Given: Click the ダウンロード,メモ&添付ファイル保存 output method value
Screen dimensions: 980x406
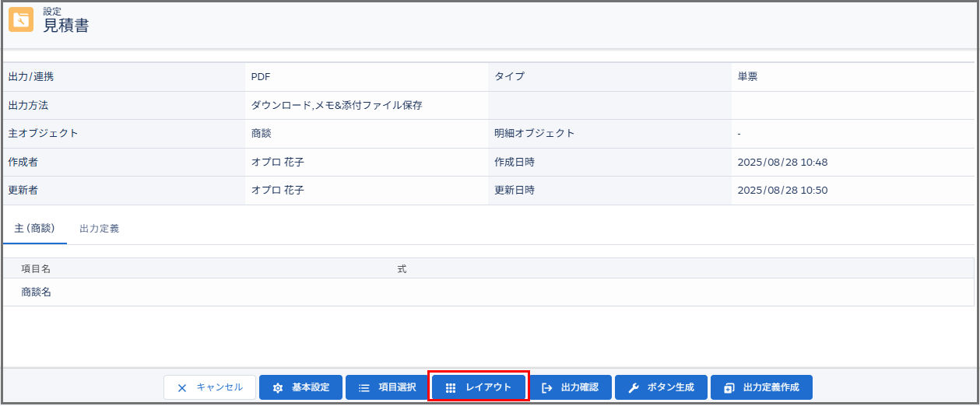Looking at the screenshot, I should pos(336,105).
